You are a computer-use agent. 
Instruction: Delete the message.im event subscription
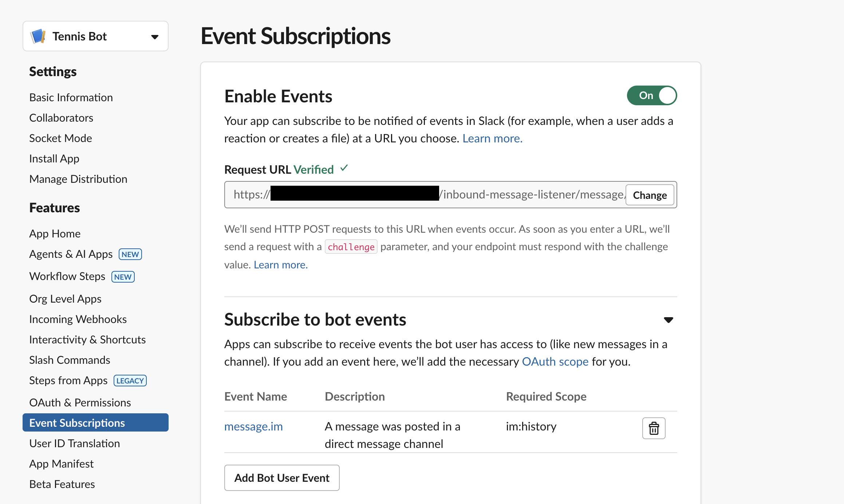pos(653,428)
